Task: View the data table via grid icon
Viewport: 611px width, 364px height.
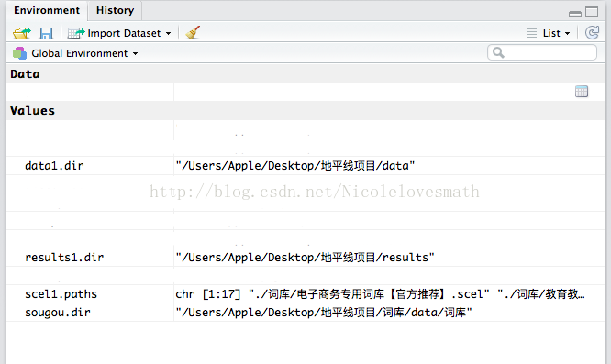Action: click(x=582, y=92)
